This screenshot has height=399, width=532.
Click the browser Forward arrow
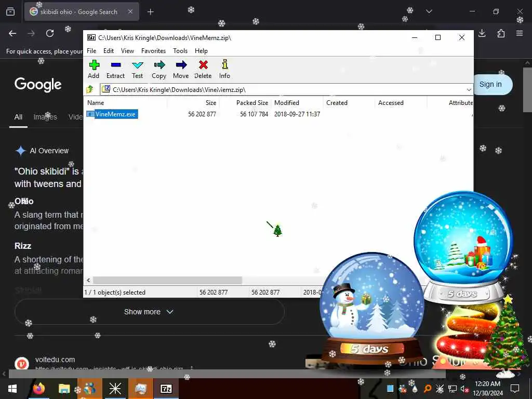tap(31, 33)
